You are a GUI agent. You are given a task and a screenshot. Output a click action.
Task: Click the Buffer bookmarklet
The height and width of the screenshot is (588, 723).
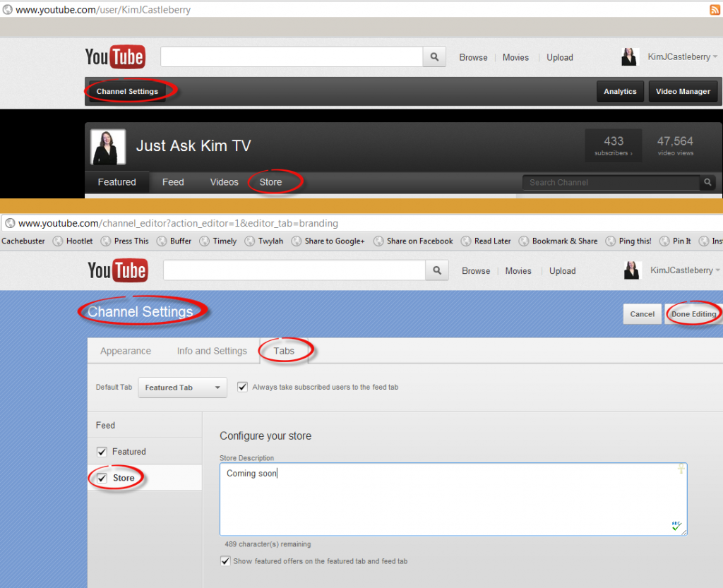[x=174, y=241]
